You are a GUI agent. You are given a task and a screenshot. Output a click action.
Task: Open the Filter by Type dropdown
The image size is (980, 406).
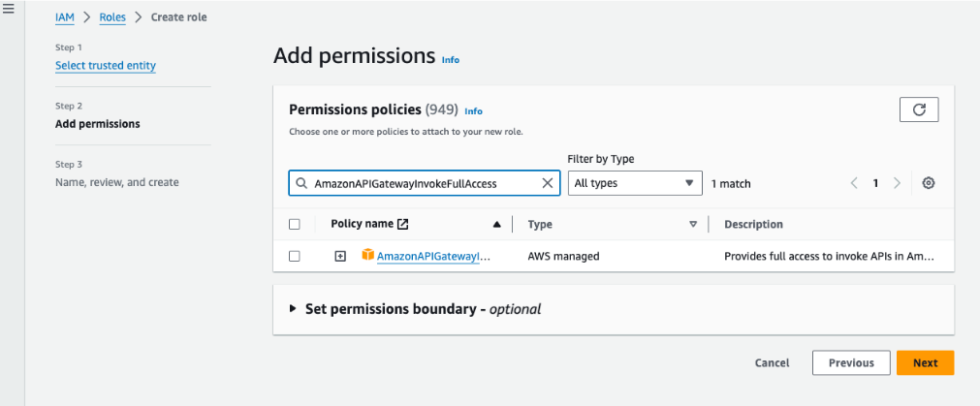tap(635, 182)
